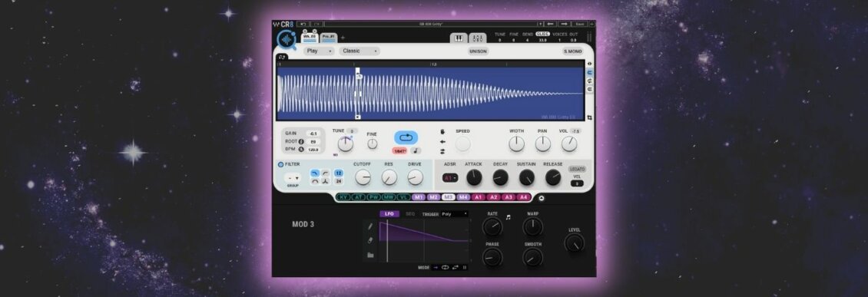
Task: Click the redo arrow in top bar
Action: click(316, 25)
